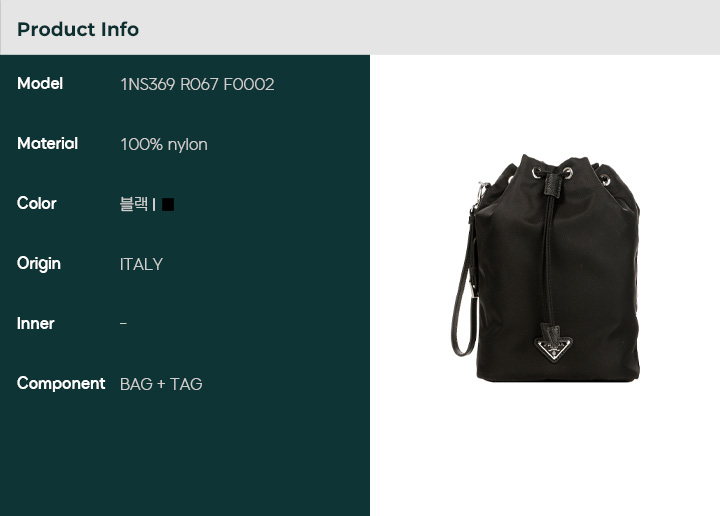Click the metal clasp on the strap

(481, 193)
